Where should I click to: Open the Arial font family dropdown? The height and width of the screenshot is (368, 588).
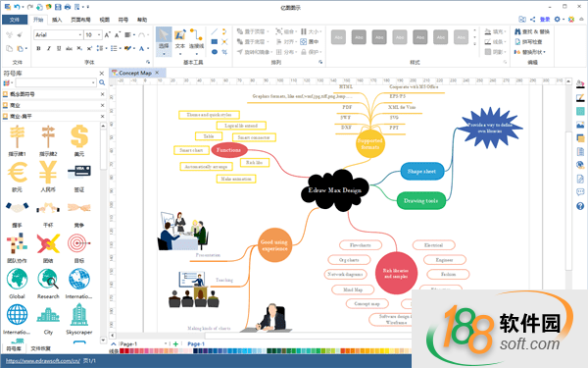click(80, 35)
